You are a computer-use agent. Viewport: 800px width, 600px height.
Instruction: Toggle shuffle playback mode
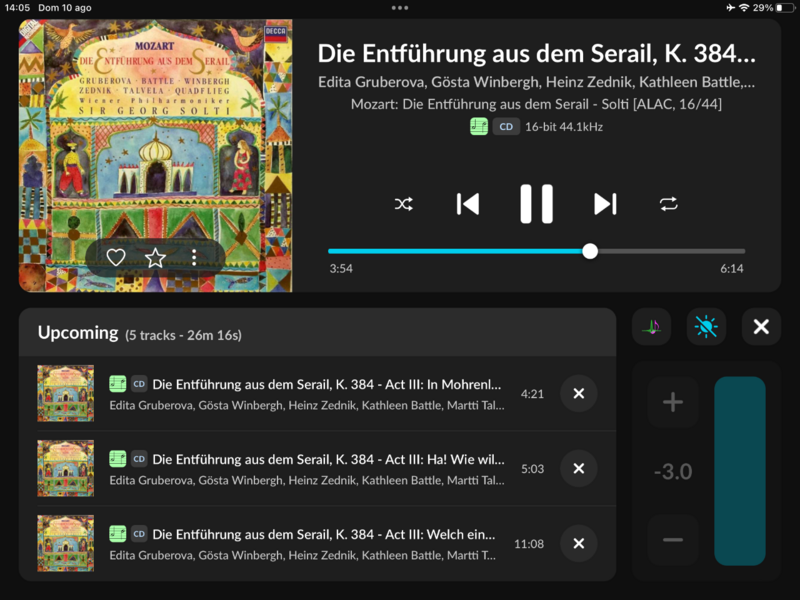click(x=403, y=204)
